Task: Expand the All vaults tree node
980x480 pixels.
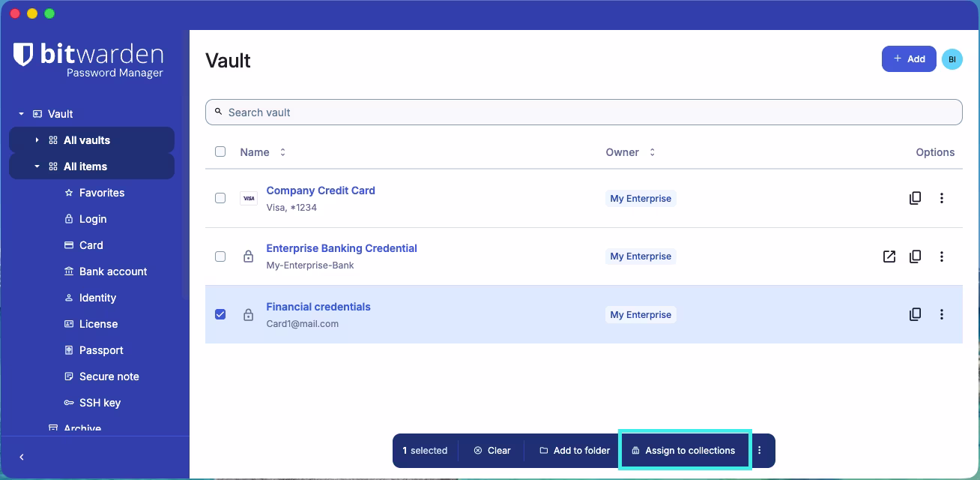Action: 37,140
